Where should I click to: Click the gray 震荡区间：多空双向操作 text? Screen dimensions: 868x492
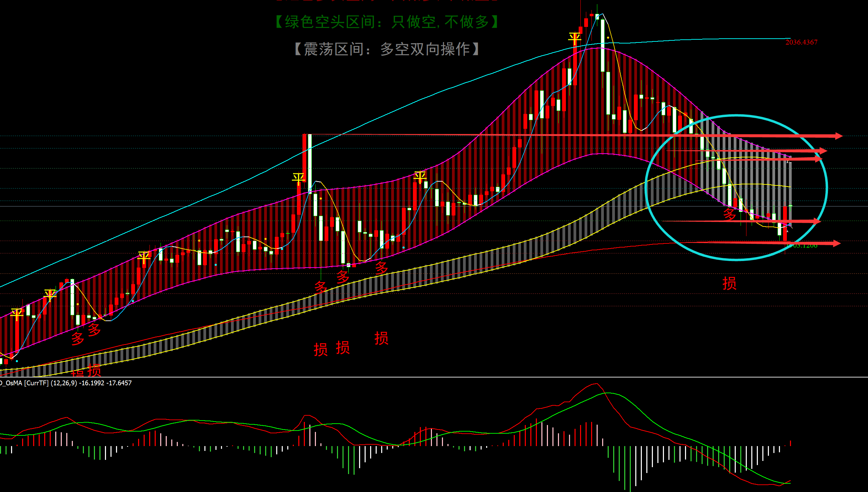pyautogui.click(x=387, y=49)
